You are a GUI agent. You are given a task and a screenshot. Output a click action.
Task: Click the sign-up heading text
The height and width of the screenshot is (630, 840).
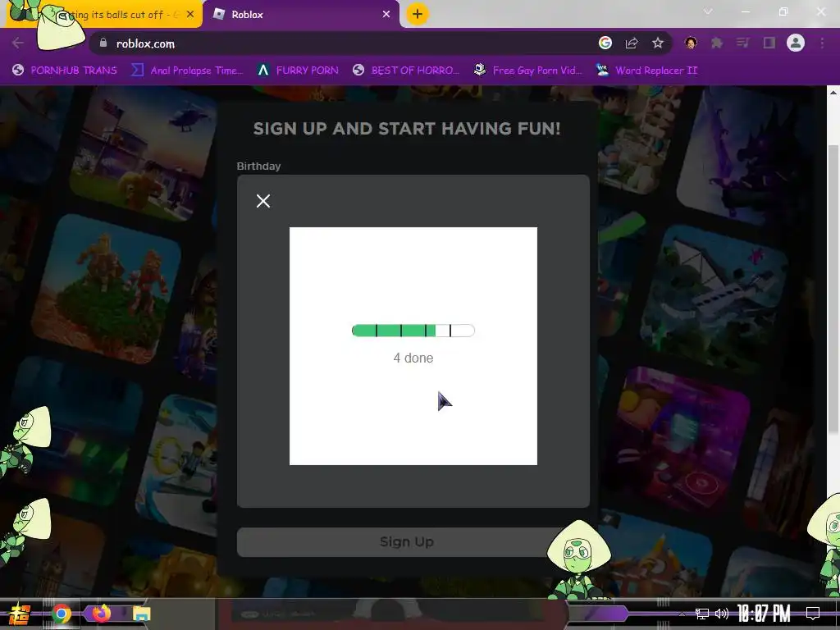click(x=407, y=129)
